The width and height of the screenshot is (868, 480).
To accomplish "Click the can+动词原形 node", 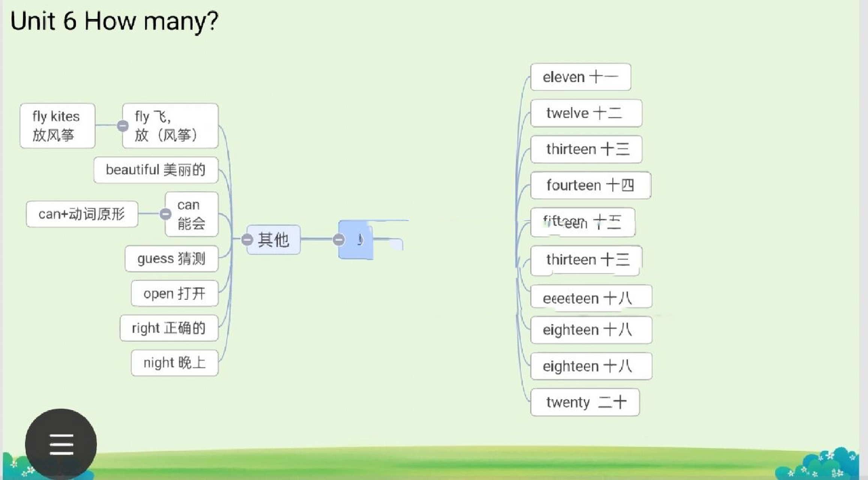I will tap(82, 214).
